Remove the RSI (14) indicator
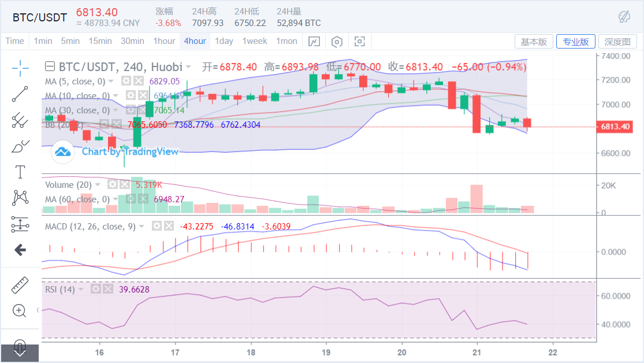 [x=107, y=289]
